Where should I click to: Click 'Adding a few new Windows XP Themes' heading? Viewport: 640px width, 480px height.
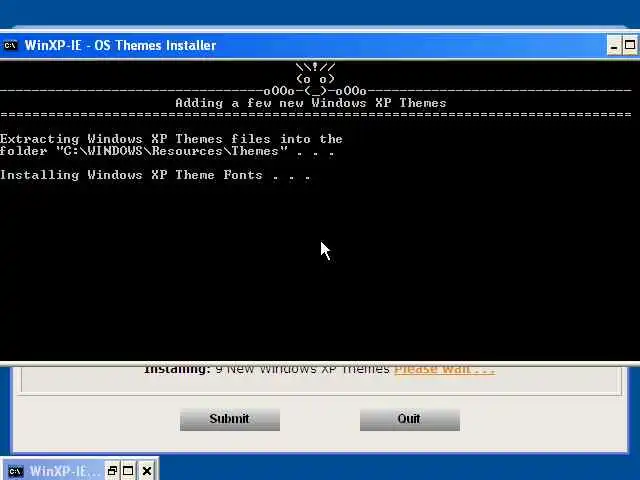pyautogui.click(x=311, y=103)
